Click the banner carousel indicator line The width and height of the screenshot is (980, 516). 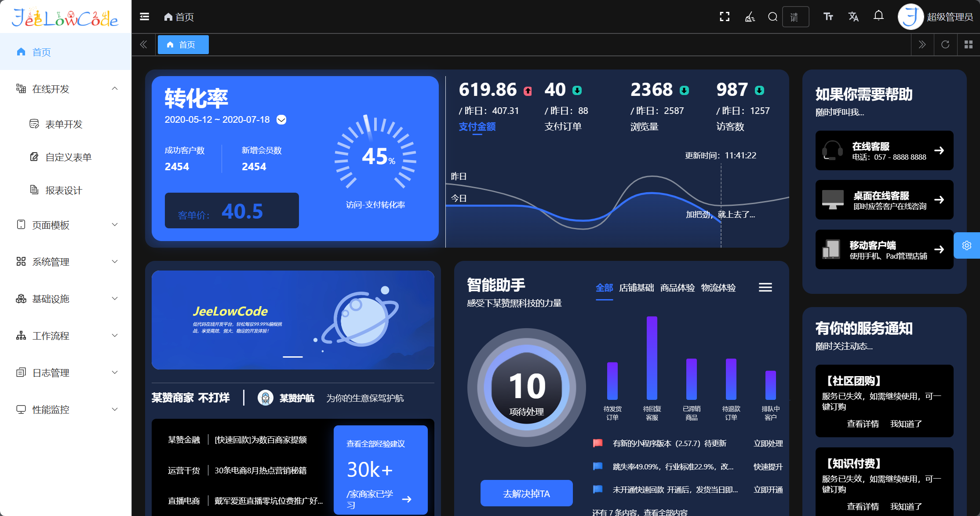[x=293, y=357]
